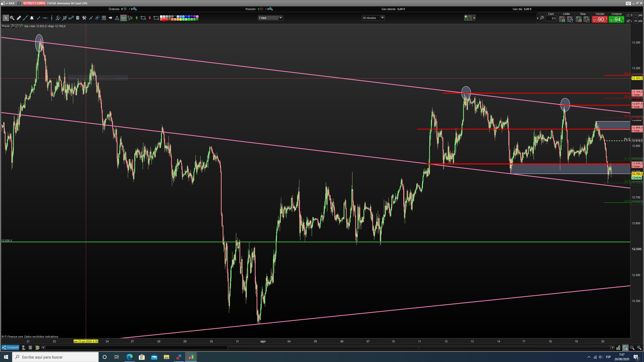Viewport: 644px width, 362px height.
Task: Click the green up arrow tool
Action: click(137, 18)
